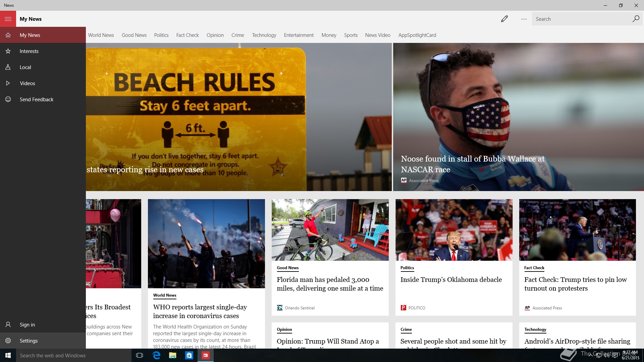Open the Store app in taskbar
The width and height of the screenshot is (644, 362).
[189, 355]
